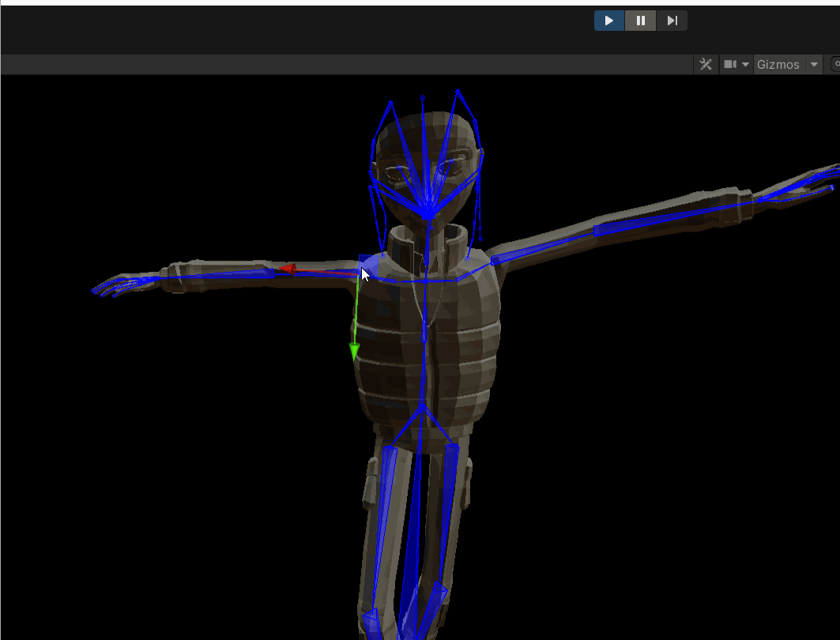Open the Gizmos dropdown arrow

pos(814,64)
